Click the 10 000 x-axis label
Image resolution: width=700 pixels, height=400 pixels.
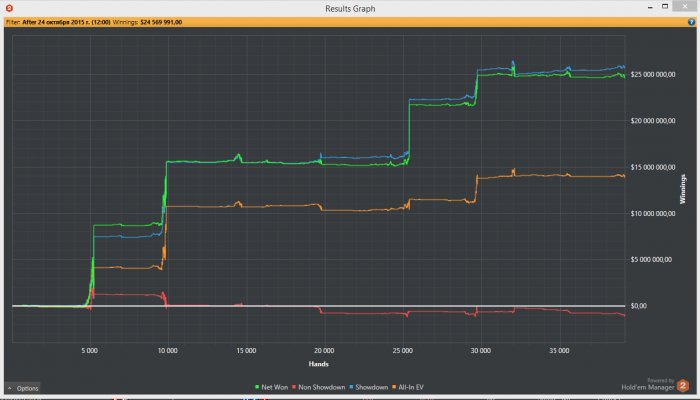coord(167,351)
